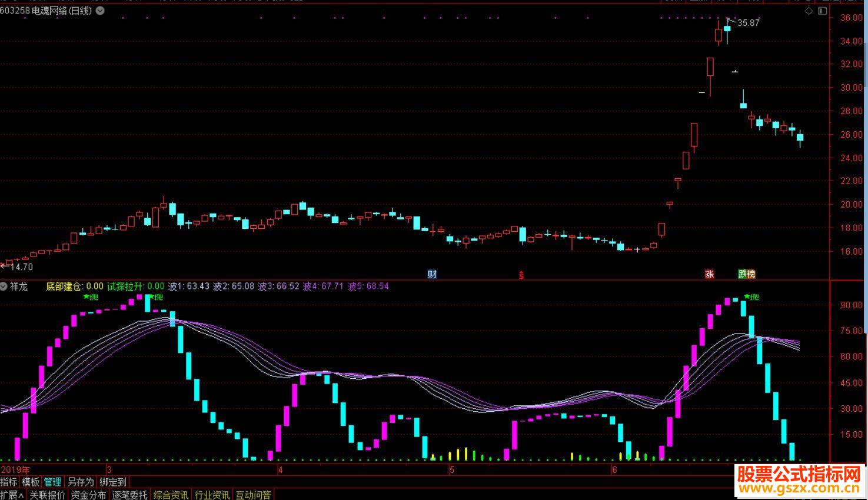Open the 行业资讯 tab
Screen dimensions: 868x500
(x=212, y=495)
